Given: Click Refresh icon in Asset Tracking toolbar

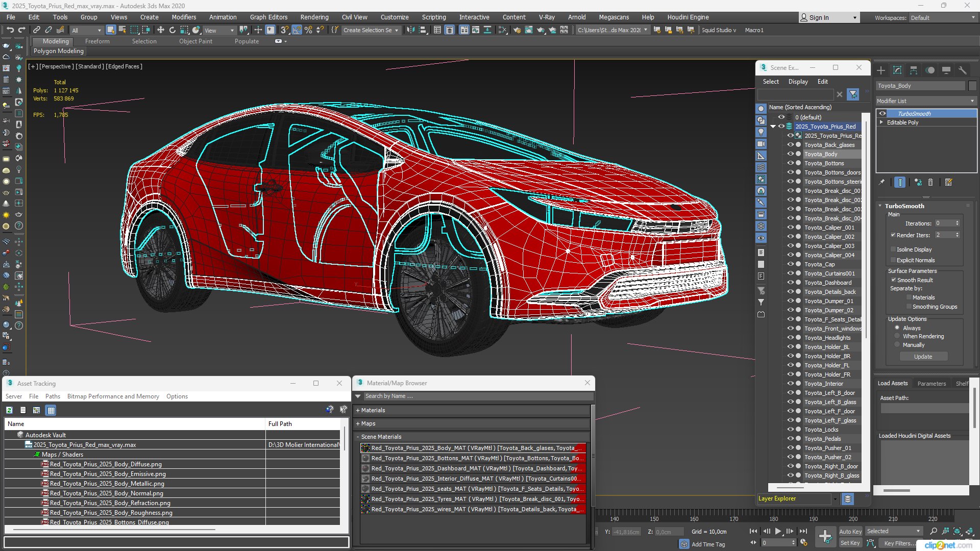Looking at the screenshot, I should [9, 410].
